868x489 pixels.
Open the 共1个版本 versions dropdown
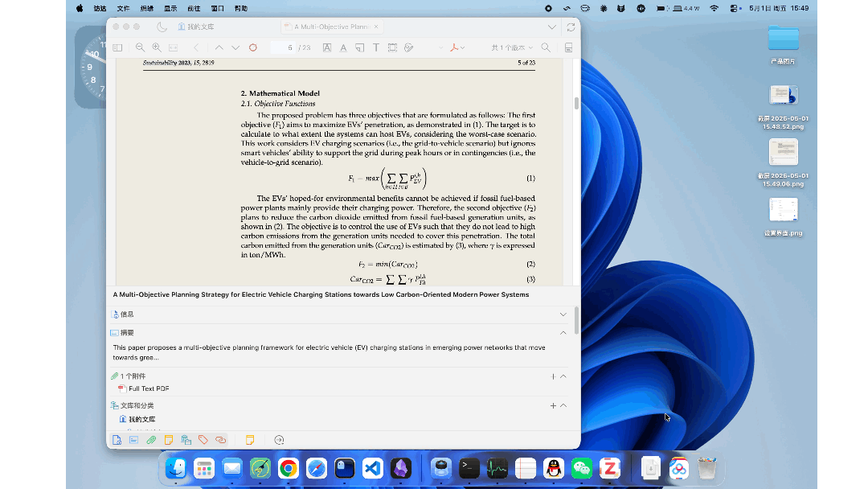click(512, 47)
